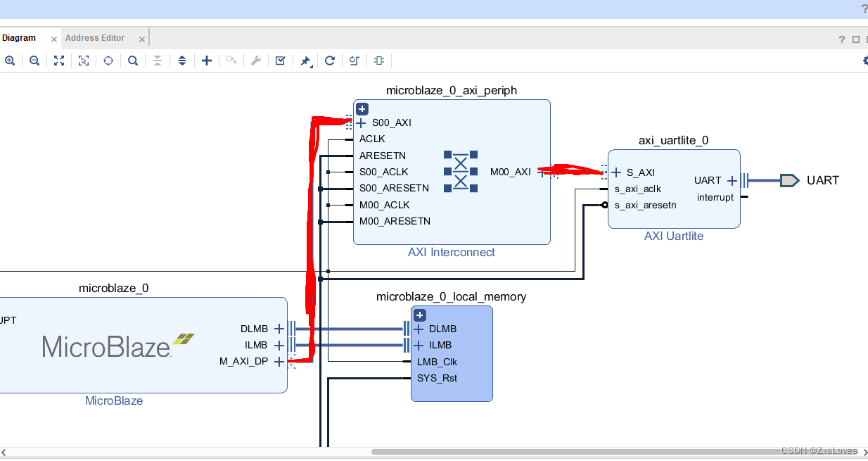Click the MicroBlaze logo in microblaze_0 block
The width and height of the screenshot is (868, 461).
click(118, 346)
